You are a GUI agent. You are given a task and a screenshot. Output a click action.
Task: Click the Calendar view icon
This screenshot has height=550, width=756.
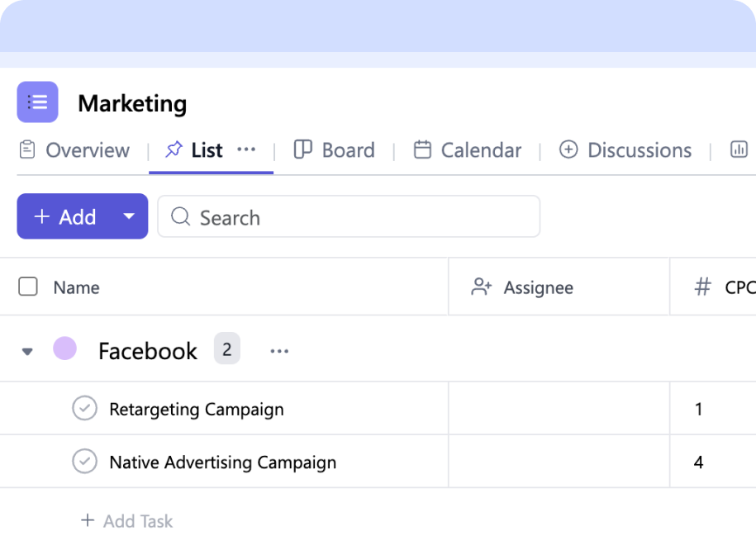click(424, 149)
